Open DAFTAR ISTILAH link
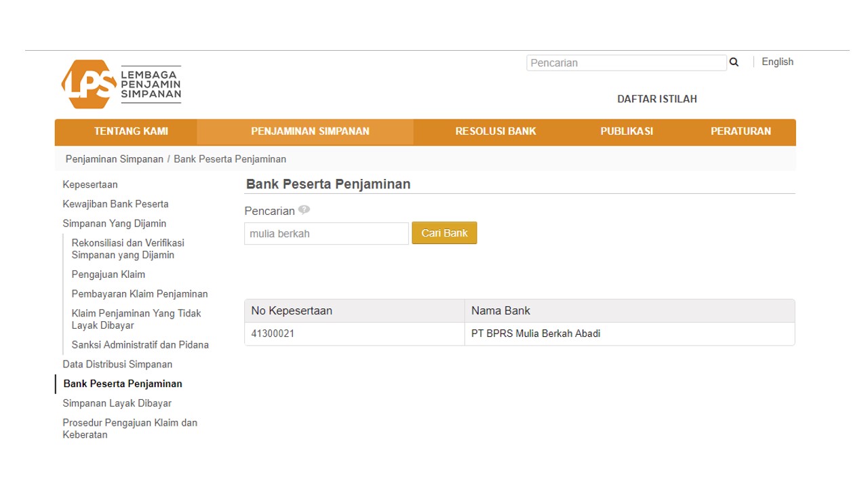The height and width of the screenshot is (488, 868). click(x=657, y=99)
